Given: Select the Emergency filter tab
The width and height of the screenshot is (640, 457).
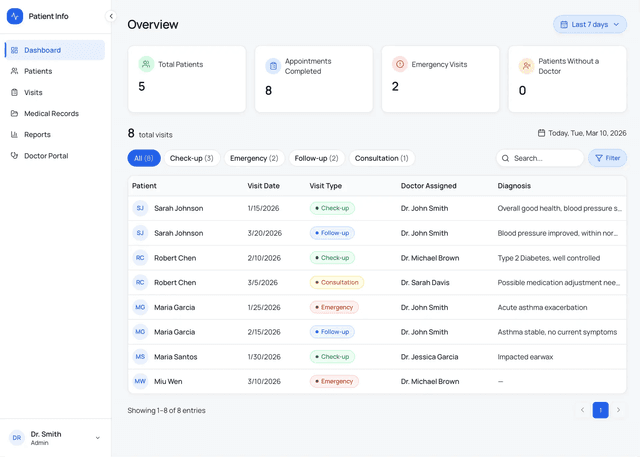Looking at the screenshot, I should [254, 158].
